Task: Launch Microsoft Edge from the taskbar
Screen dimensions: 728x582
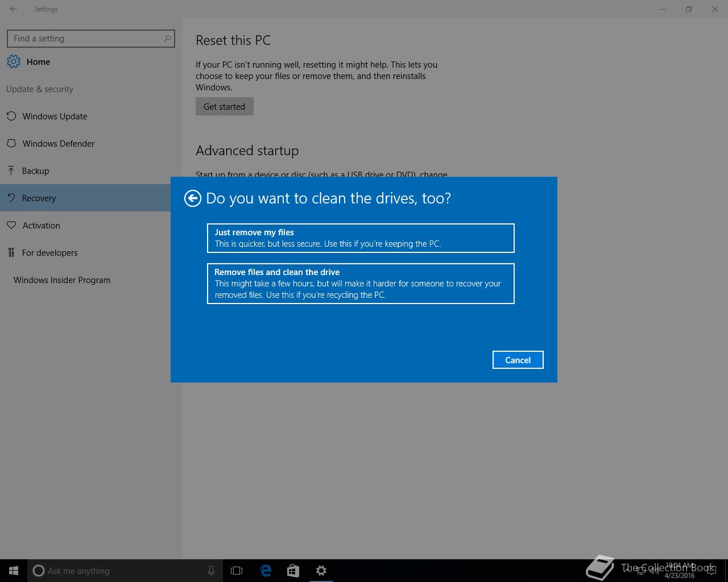Action: 266,571
